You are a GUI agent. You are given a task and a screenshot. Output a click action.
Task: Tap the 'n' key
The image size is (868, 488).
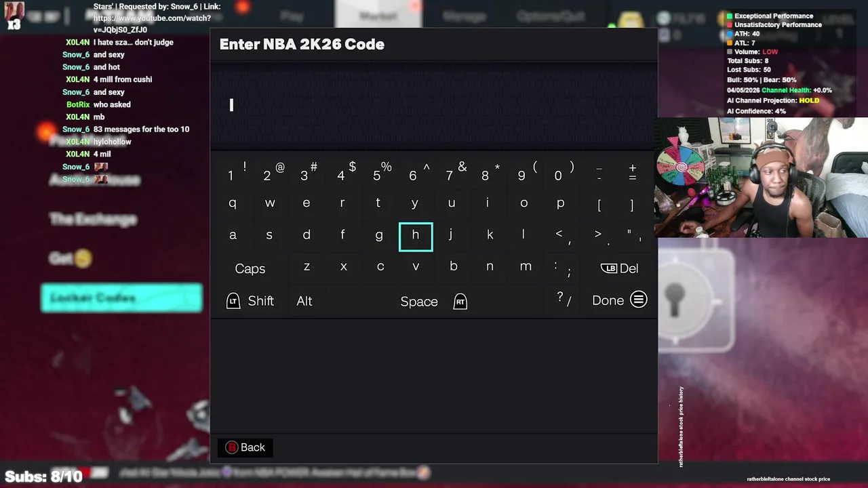[490, 267]
